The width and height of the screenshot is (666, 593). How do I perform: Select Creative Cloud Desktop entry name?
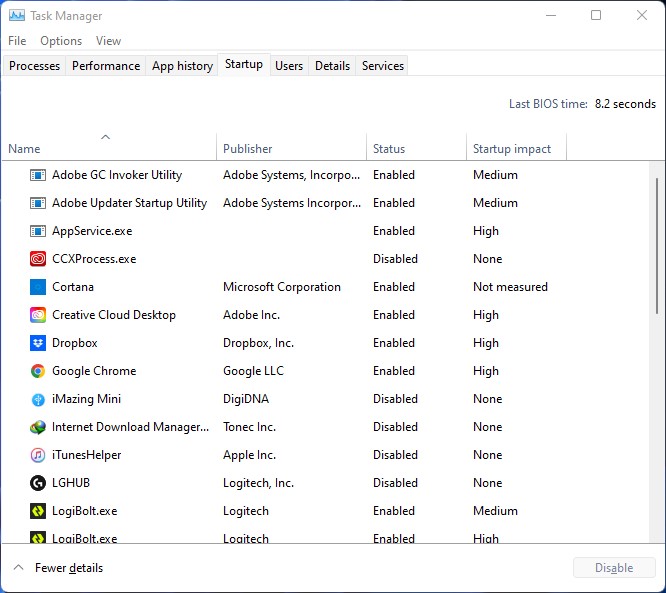click(114, 315)
